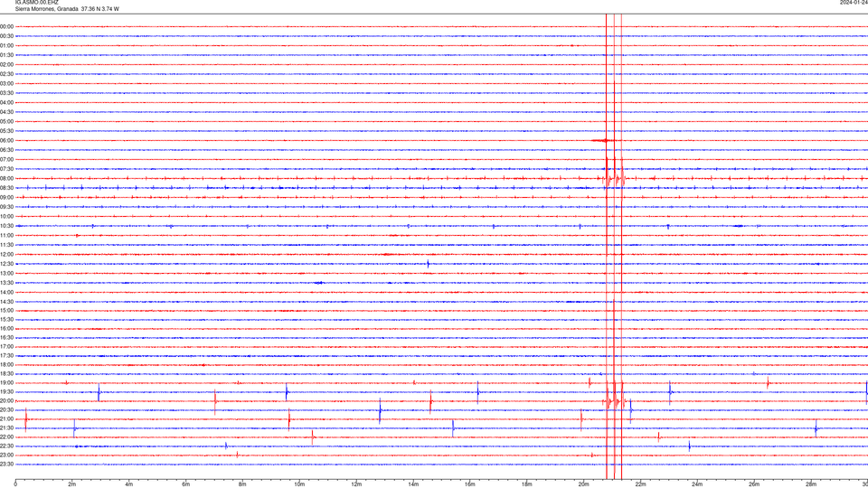
Task: Select the Sierra Morrones, Granada location text
Action: 46,9
